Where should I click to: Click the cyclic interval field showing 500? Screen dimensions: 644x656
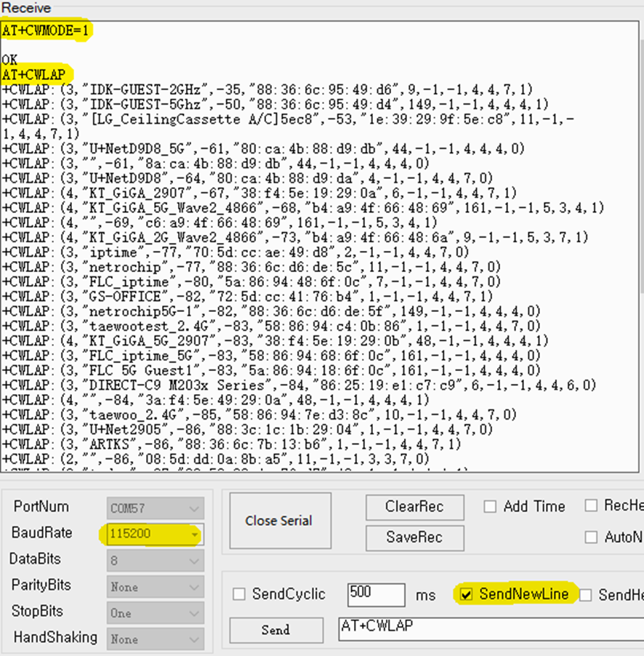(376, 594)
